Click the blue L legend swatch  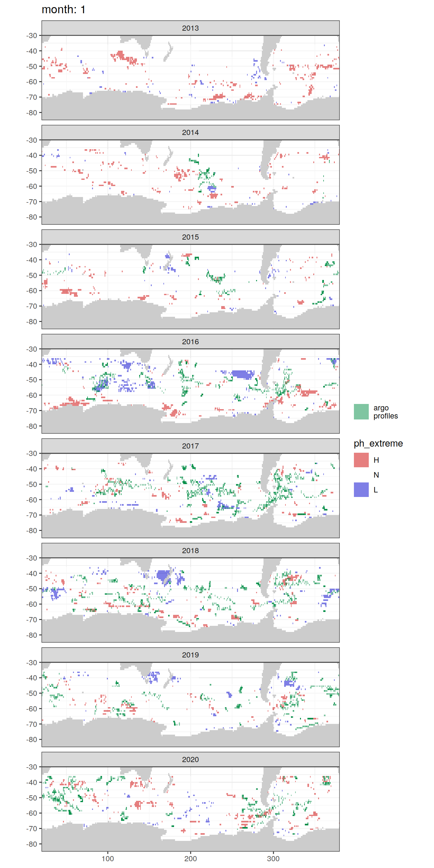coord(361,490)
